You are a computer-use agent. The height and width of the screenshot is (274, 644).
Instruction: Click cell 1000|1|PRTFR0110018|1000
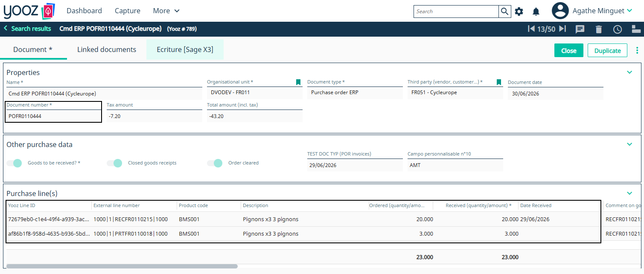[134, 234]
